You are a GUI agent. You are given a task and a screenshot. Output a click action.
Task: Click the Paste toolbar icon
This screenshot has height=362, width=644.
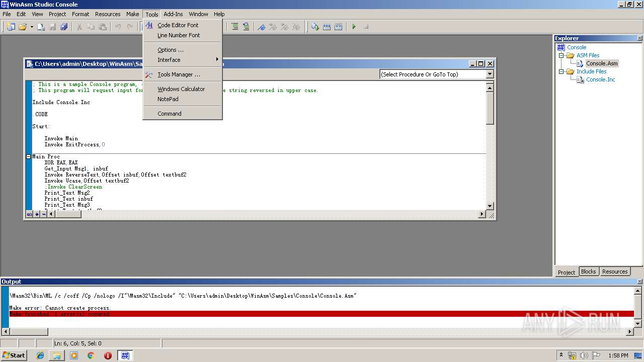(102, 27)
